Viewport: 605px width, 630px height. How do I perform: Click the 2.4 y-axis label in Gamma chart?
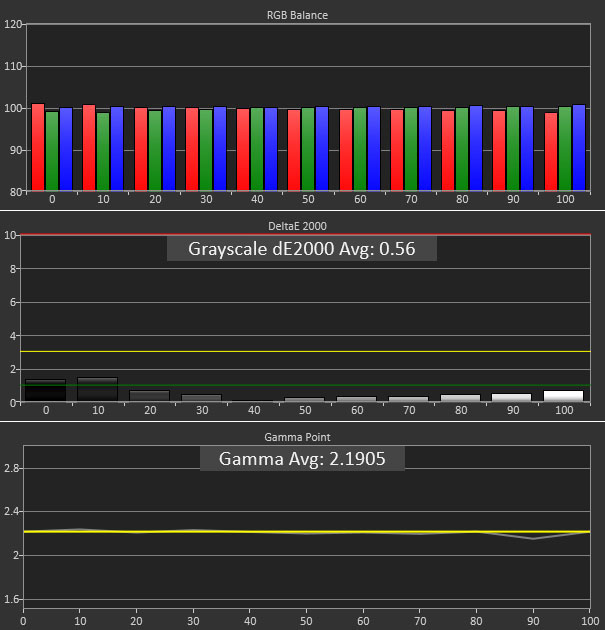click(11, 511)
